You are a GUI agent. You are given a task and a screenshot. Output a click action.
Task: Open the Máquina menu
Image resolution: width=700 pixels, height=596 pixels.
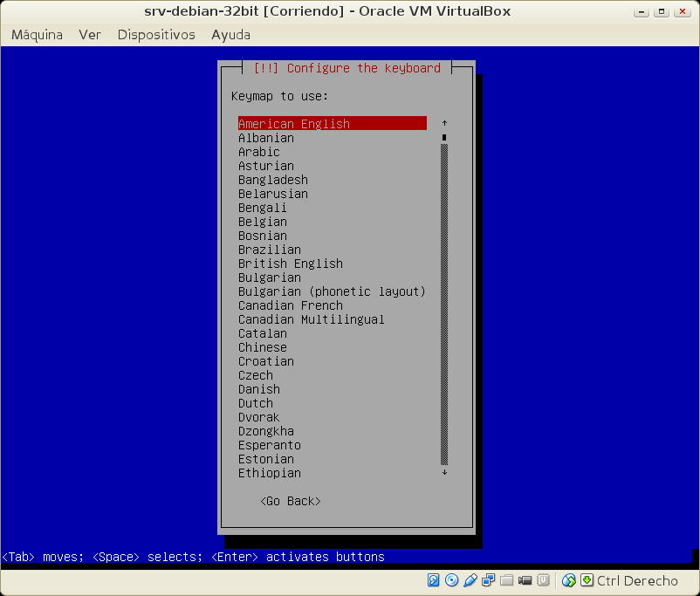point(37,35)
